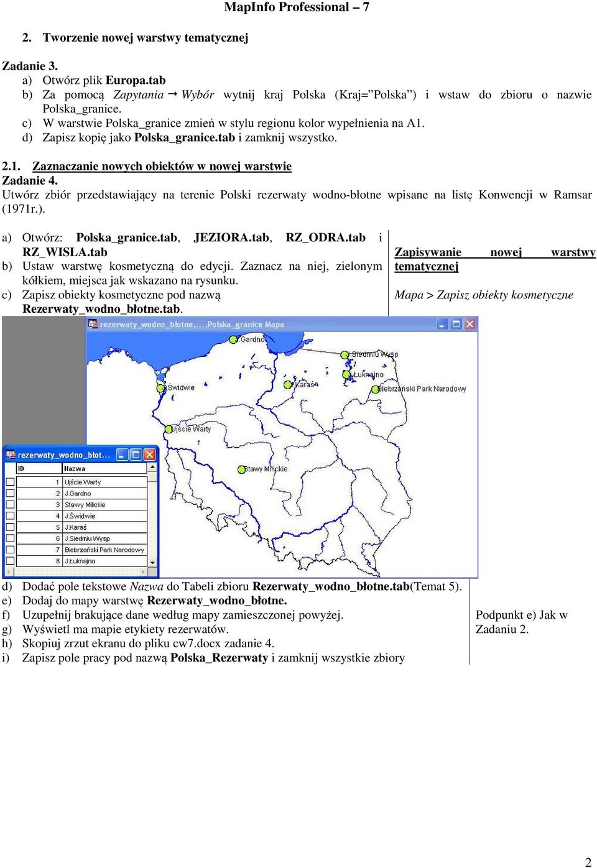Click the table's scroll-up arrow
This screenshot has width=597, height=868.
(152, 468)
